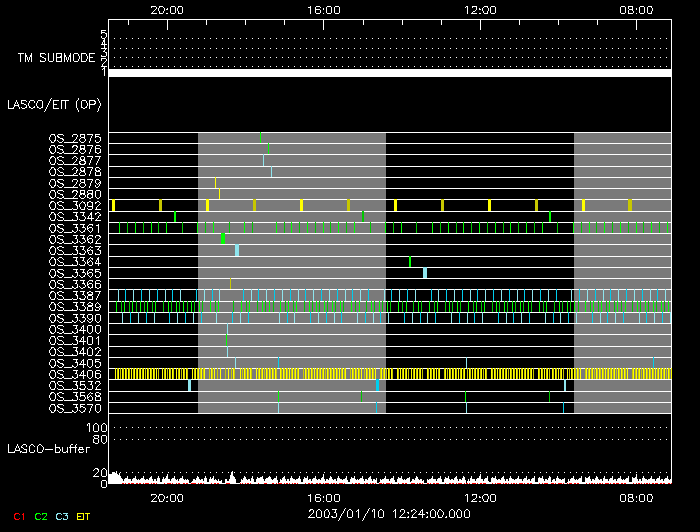Screen dimensions: 700x532
Task: Select the cyan marker in the OS_3365 row
Action: [425, 273]
